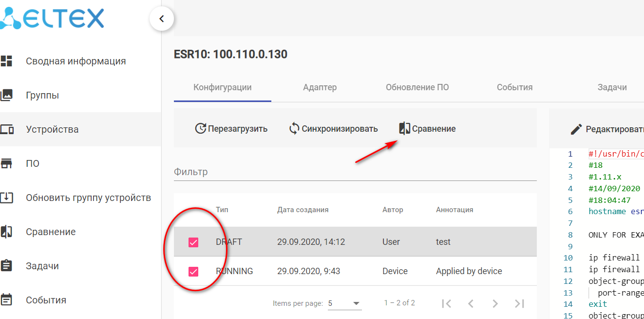Switch to the Адаптер tab
Image resolution: width=644 pixels, height=319 pixels.
click(320, 87)
